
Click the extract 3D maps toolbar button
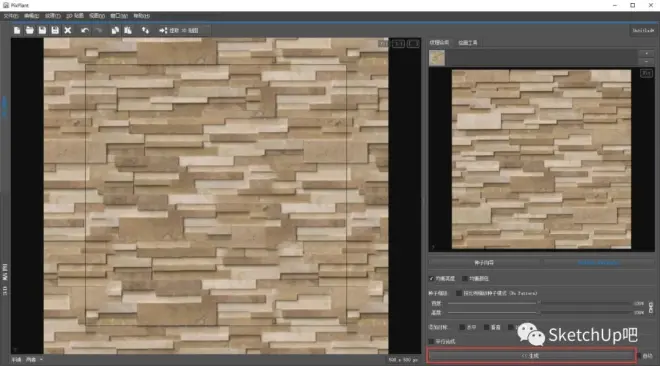[179, 30]
